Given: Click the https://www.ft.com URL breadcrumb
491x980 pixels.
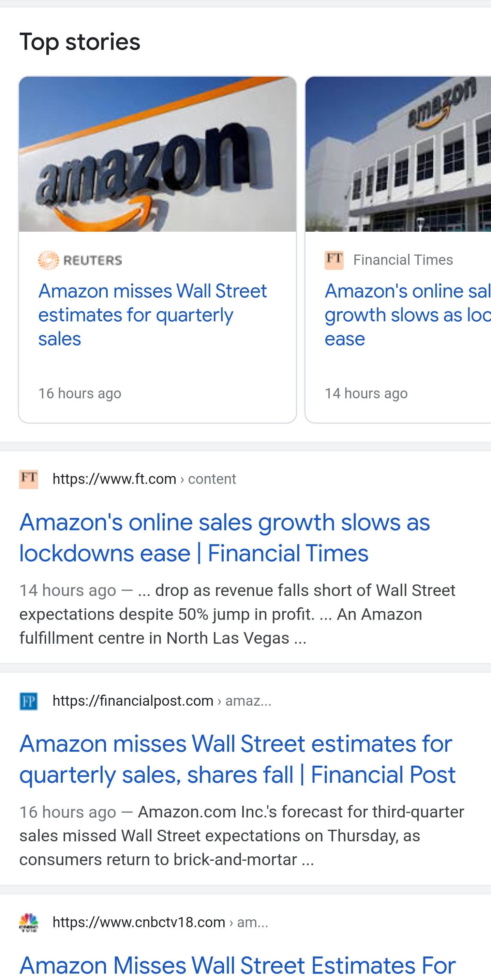Looking at the screenshot, I should pyautogui.click(x=144, y=479).
